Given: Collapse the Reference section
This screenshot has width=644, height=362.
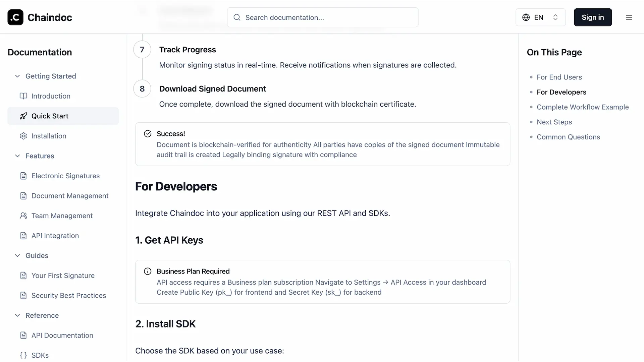Looking at the screenshot, I should pyautogui.click(x=17, y=315).
